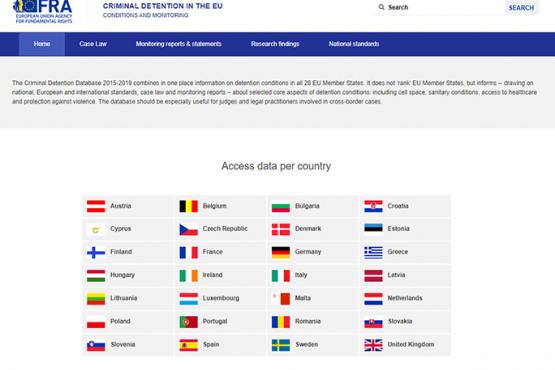
Task: Select the Bulgaria country name
Action: point(307,206)
